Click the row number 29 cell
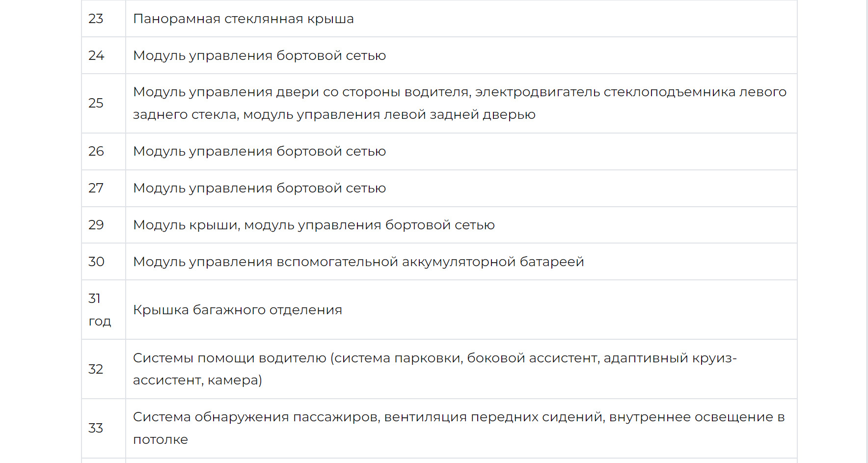 pos(96,225)
